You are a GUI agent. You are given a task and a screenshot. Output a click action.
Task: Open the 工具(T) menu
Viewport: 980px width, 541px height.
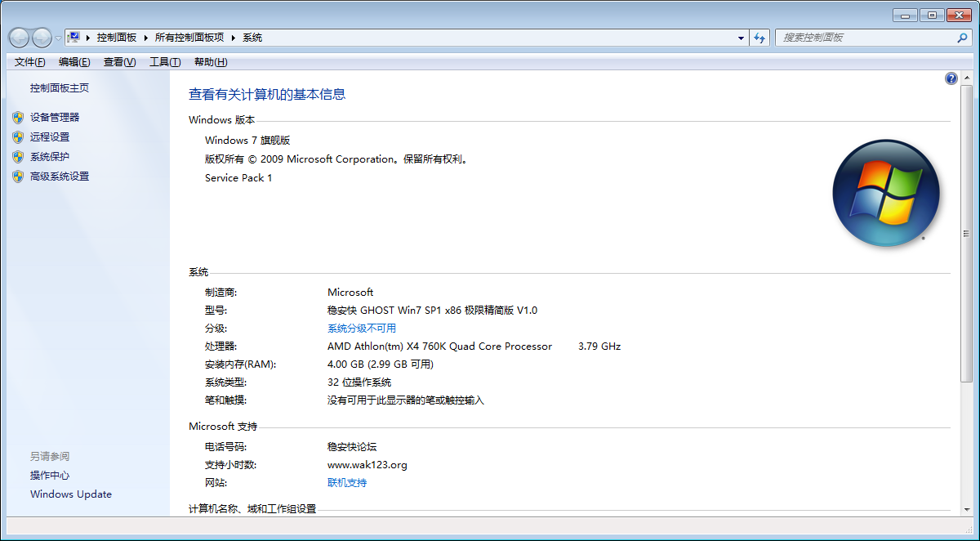tap(164, 62)
